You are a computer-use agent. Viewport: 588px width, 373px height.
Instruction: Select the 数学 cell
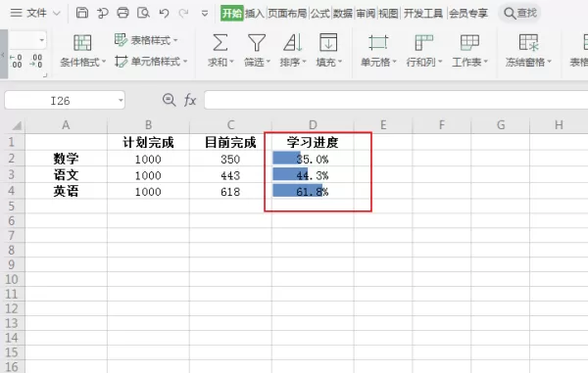66,159
